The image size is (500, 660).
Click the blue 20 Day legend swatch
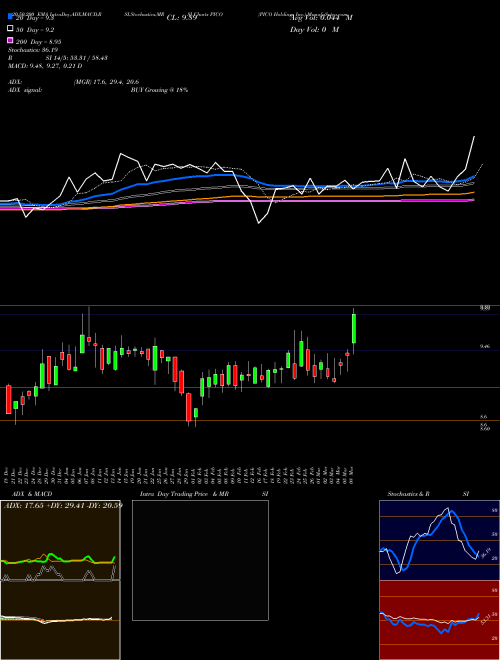point(10,16)
